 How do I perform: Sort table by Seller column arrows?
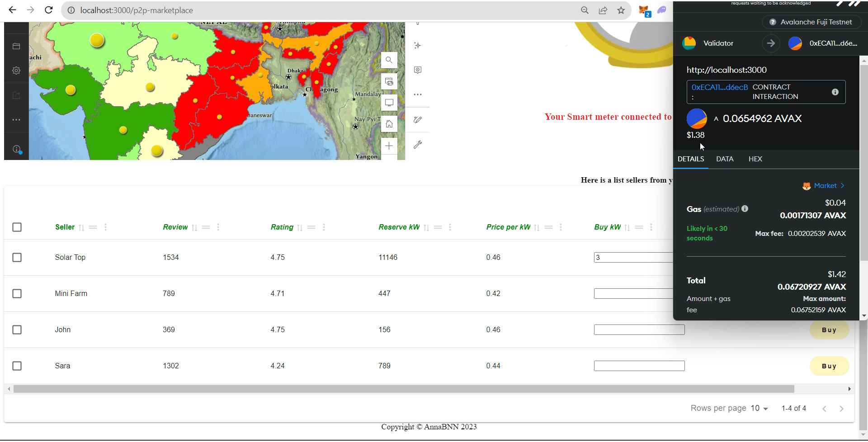click(x=81, y=227)
